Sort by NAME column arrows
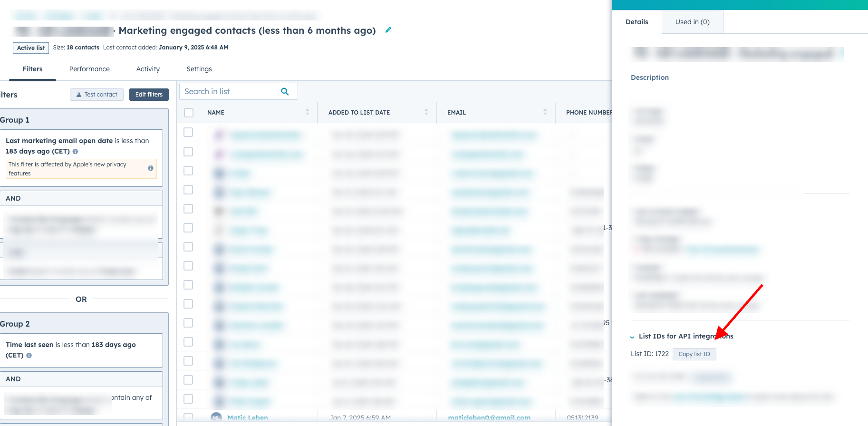The image size is (868, 426). point(307,112)
